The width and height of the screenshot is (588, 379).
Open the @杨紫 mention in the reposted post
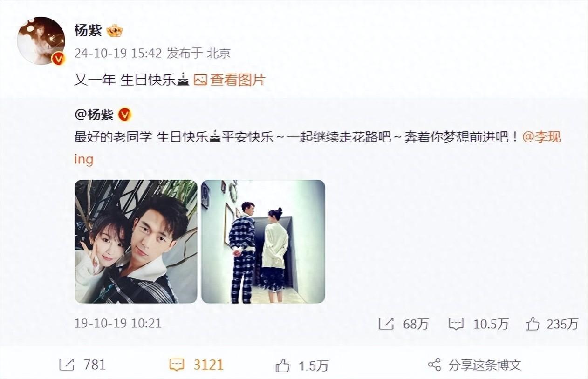[x=94, y=114]
